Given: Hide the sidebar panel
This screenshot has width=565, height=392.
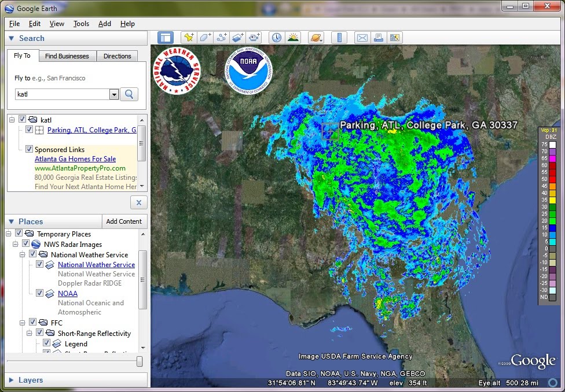Looking at the screenshot, I should [x=165, y=37].
